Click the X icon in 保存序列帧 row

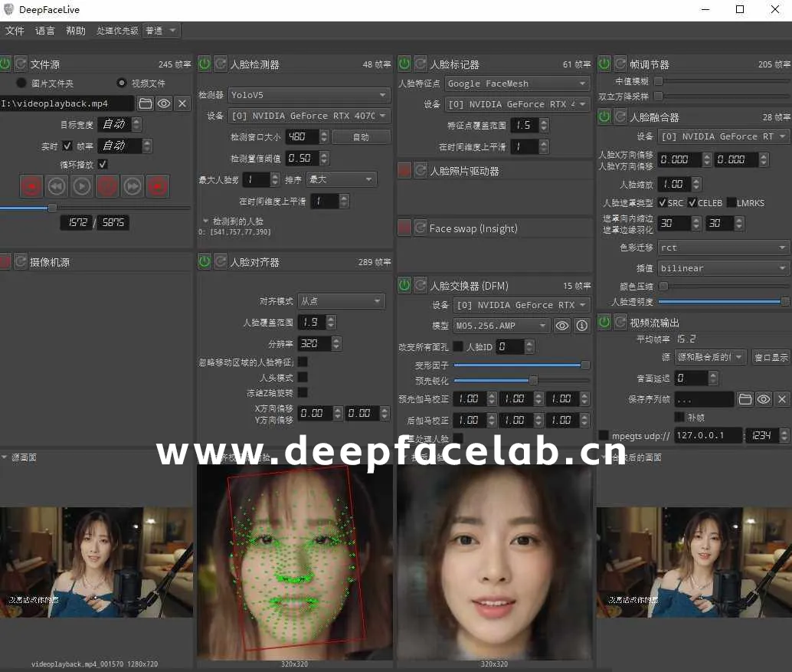coord(782,399)
